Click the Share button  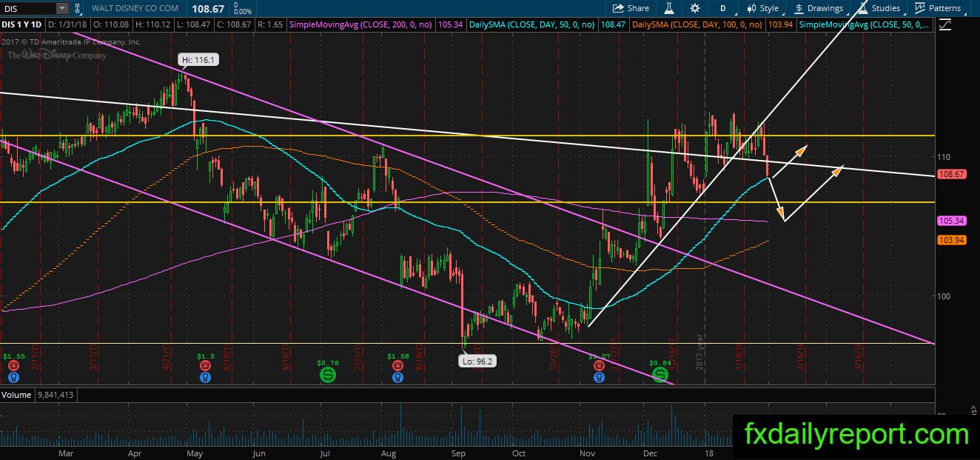click(631, 8)
